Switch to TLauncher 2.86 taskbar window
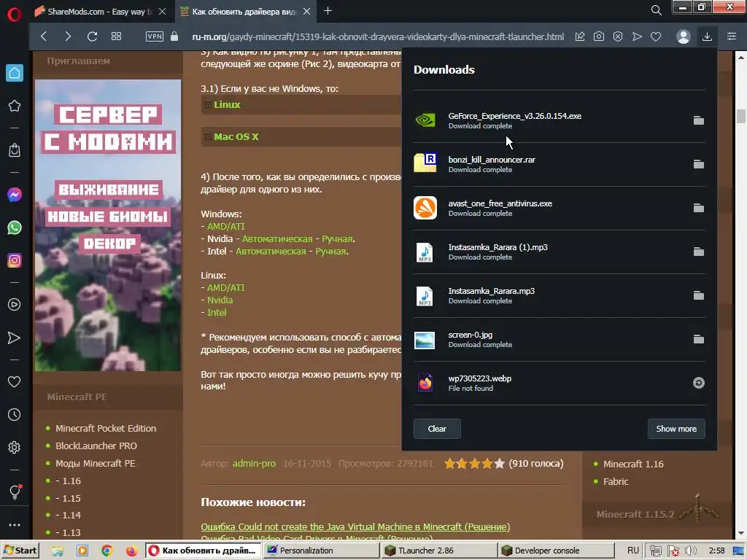This screenshot has width=747, height=560. pyautogui.click(x=438, y=551)
